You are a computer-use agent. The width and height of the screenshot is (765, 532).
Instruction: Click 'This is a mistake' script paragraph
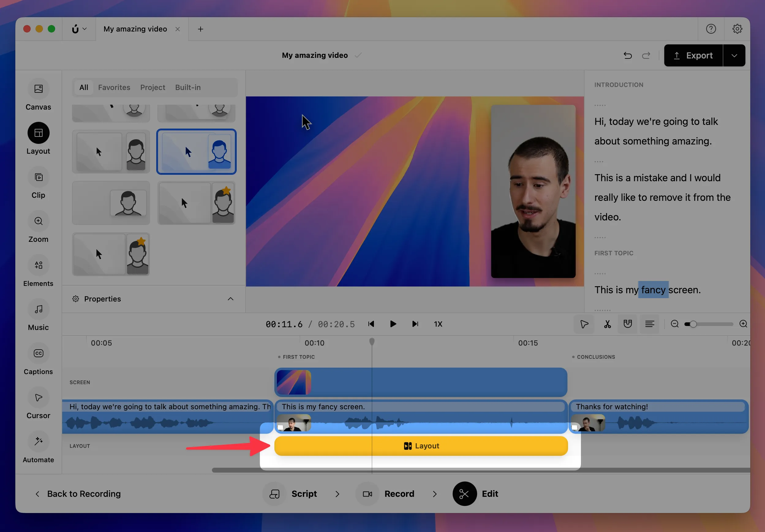click(x=662, y=197)
